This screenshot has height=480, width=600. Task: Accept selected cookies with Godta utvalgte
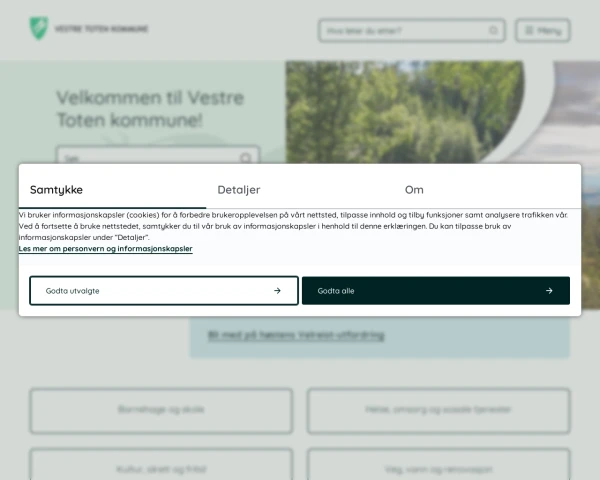[x=164, y=291]
